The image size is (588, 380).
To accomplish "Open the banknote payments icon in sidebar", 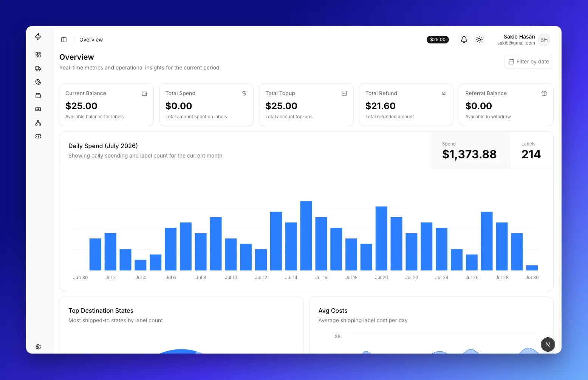I will click(x=38, y=109).
